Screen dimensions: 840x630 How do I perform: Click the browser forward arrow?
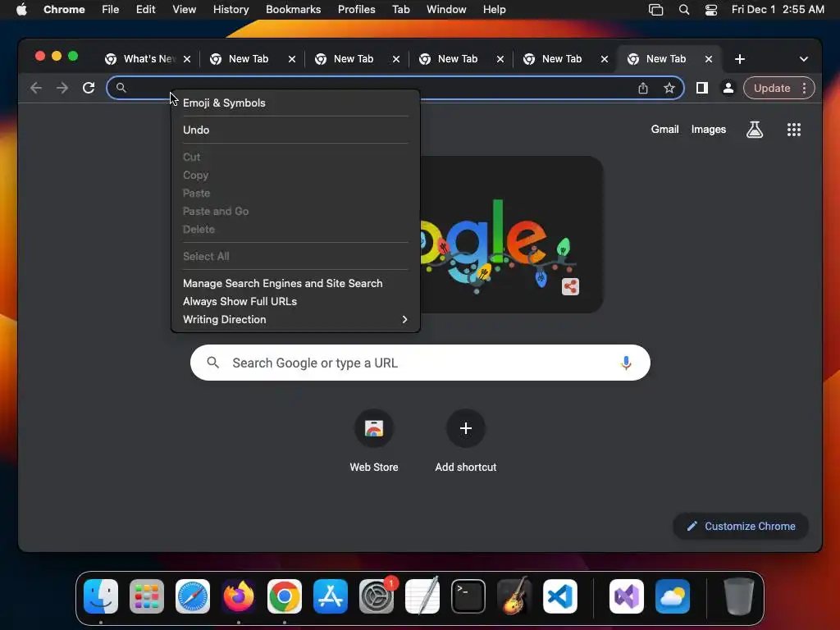62,88
